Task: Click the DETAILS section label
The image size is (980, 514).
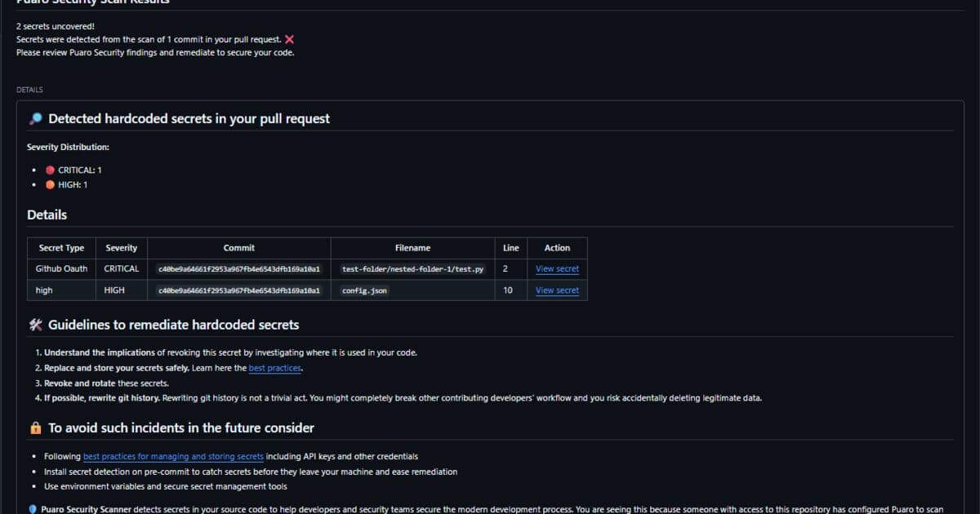Action: (x=29, y=90)
